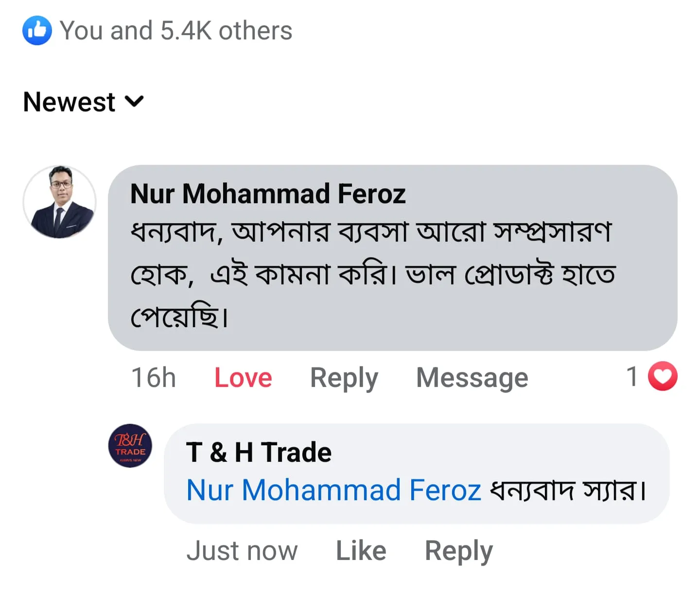Click the "Just now" reply timestamp

pos(242,551)
